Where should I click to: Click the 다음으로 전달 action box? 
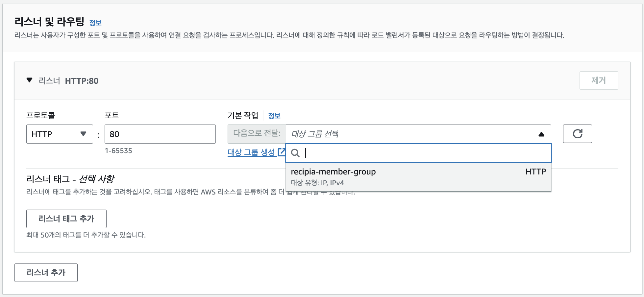[x=257, y=134]
